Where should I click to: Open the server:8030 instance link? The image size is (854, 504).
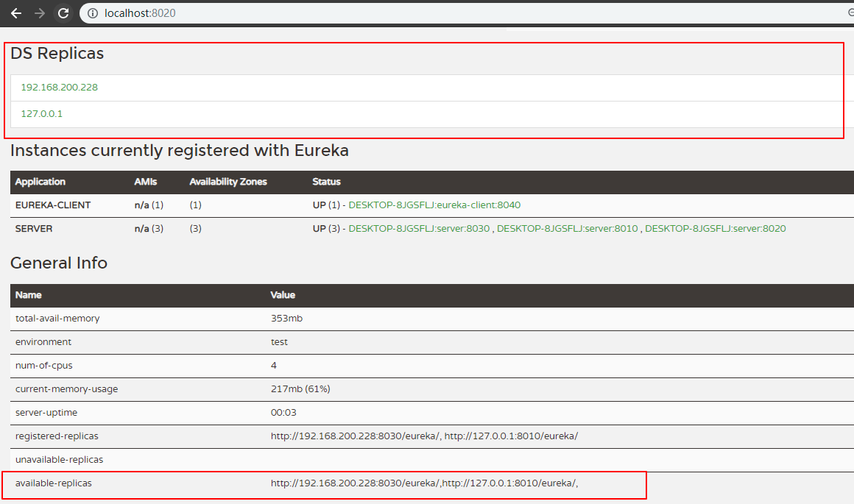(x=419, y=229)
